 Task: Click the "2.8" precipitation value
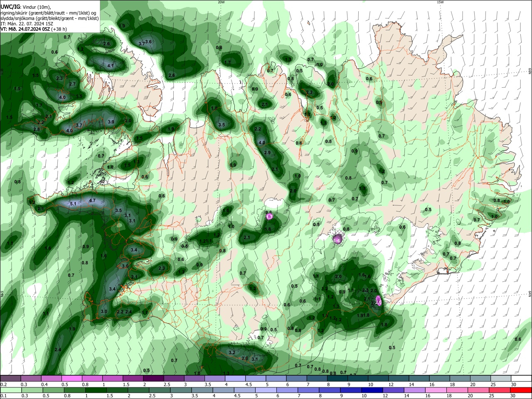tap(37, 130)
